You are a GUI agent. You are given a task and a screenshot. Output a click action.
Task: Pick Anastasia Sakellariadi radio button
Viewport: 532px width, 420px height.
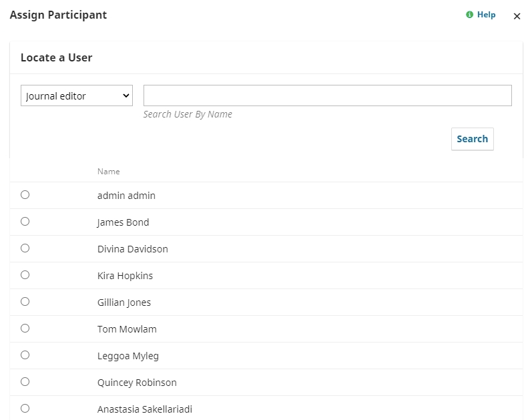click(25, 409)
